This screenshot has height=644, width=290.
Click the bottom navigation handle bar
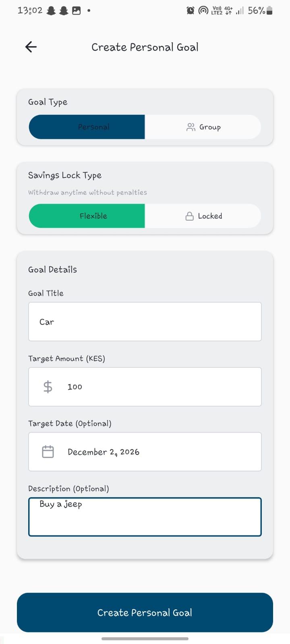point(145,639)
